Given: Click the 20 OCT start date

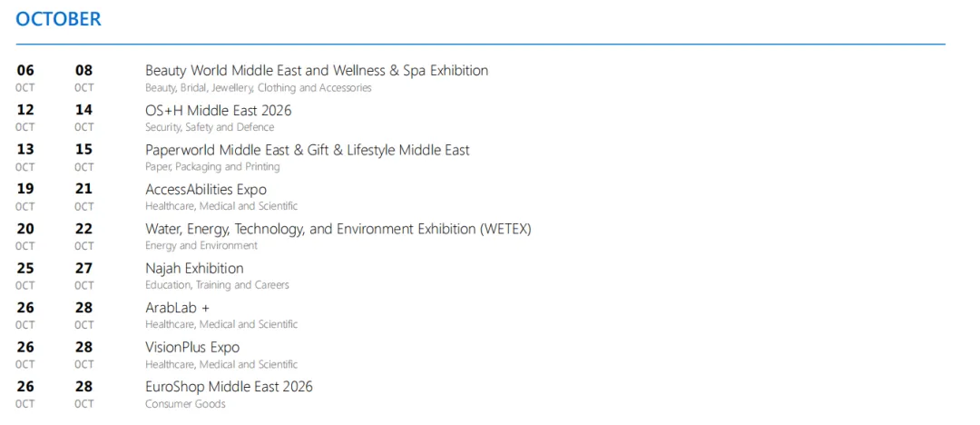Looking at the screenshot, I should pos(25,236).
